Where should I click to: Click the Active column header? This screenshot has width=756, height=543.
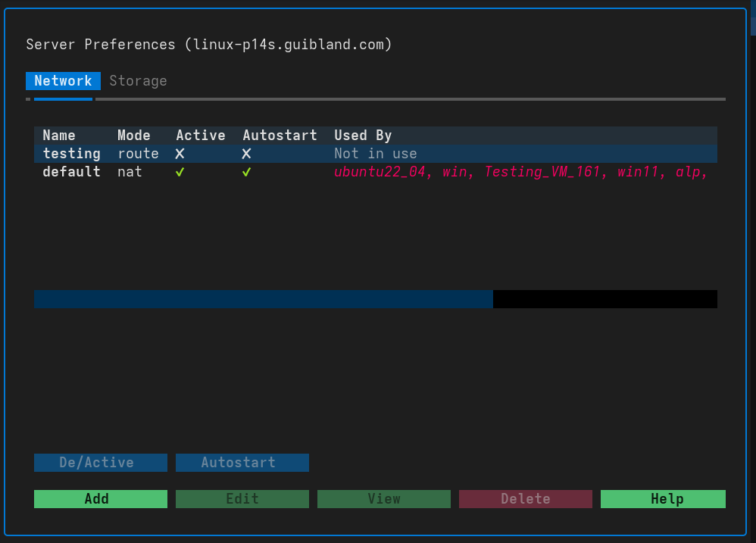click(x=201, y=135)
